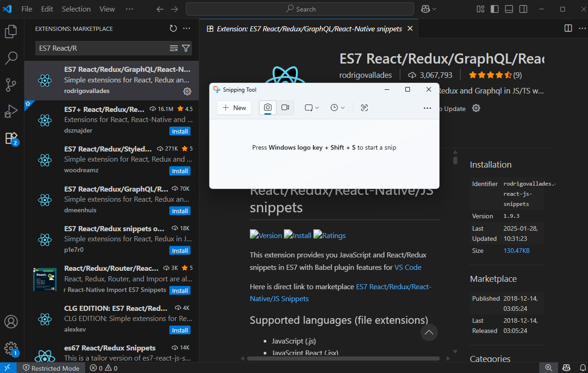Viewport: 588px width, 373px height.
Task: Refresh the extensions marketplace list
Action: coord(173,29)
